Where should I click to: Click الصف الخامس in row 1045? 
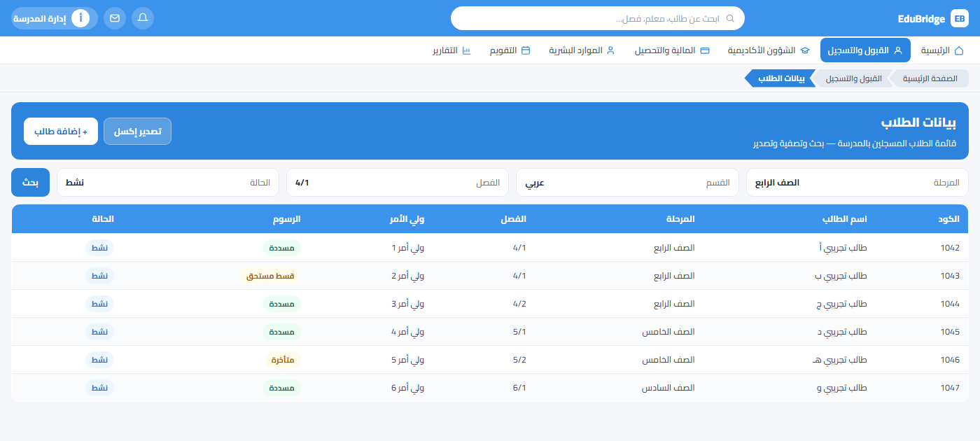668,332
